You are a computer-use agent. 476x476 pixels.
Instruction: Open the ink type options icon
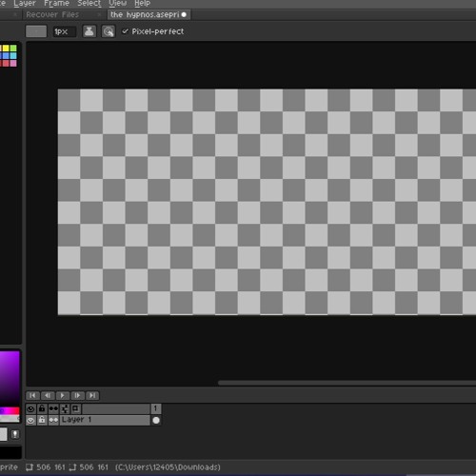click(x=89, y=31)
